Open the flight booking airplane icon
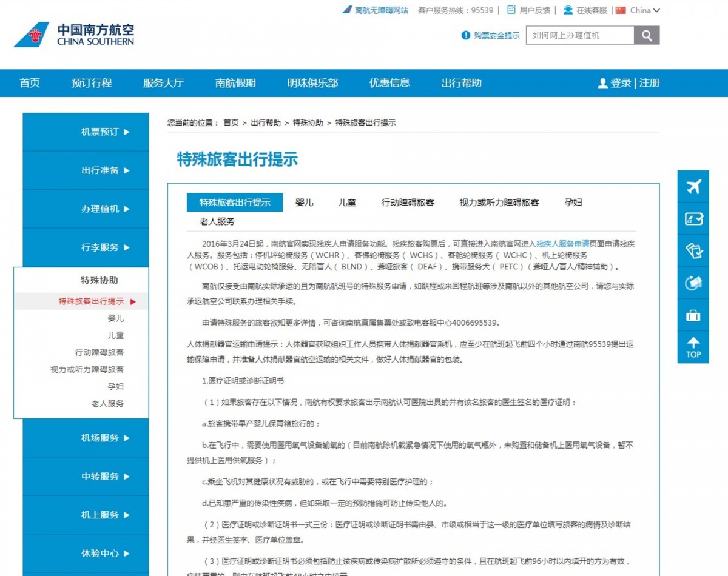The height and width of the screenshot is (576, 728). click(x=693, y=186)
